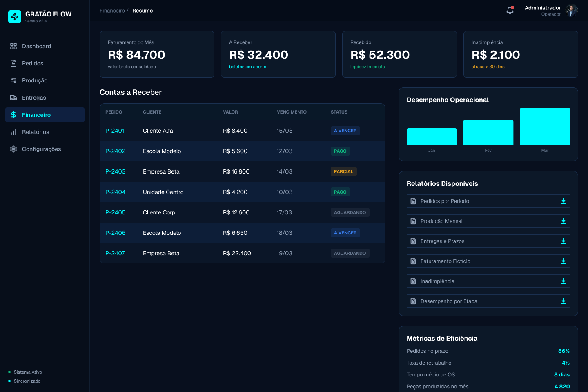Click the Sistema Ativo status indicator
588x392 pixels.
point(25,372)
